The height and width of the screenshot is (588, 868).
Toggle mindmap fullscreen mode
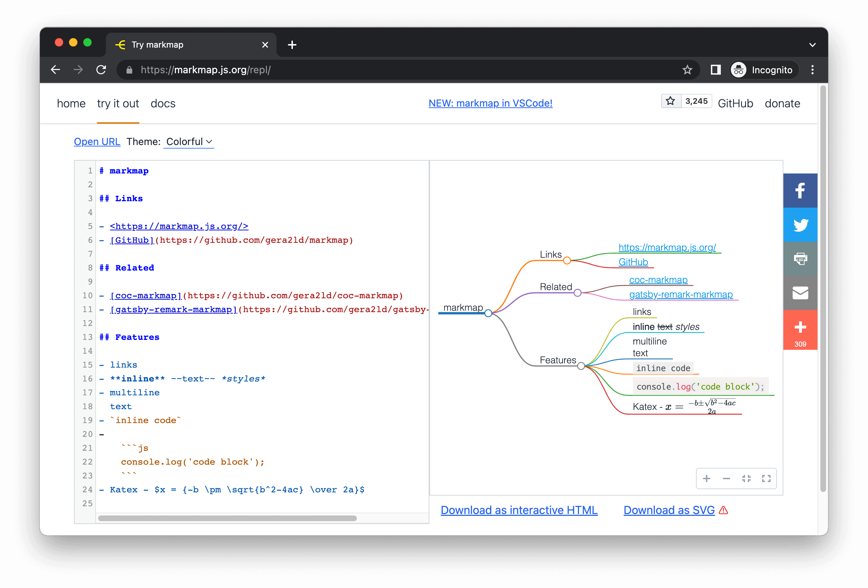(x=766, y=479)
